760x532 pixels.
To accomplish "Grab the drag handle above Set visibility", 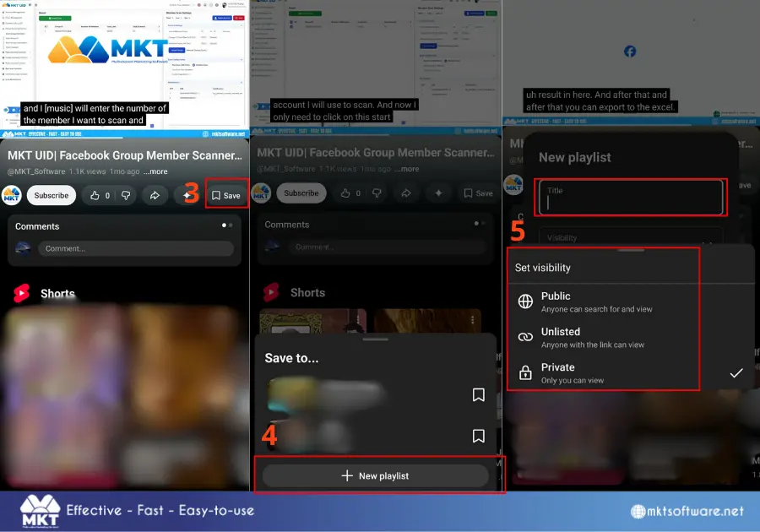I will 631,250.
